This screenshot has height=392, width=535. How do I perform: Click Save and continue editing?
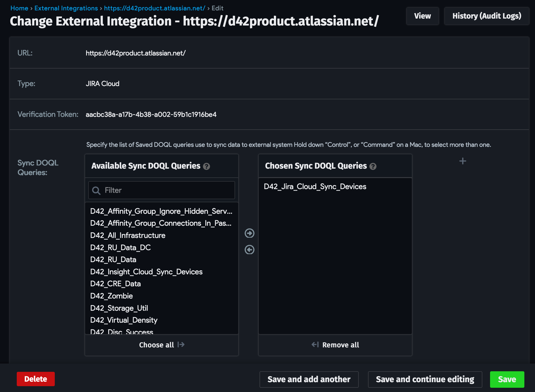(424, 379)
